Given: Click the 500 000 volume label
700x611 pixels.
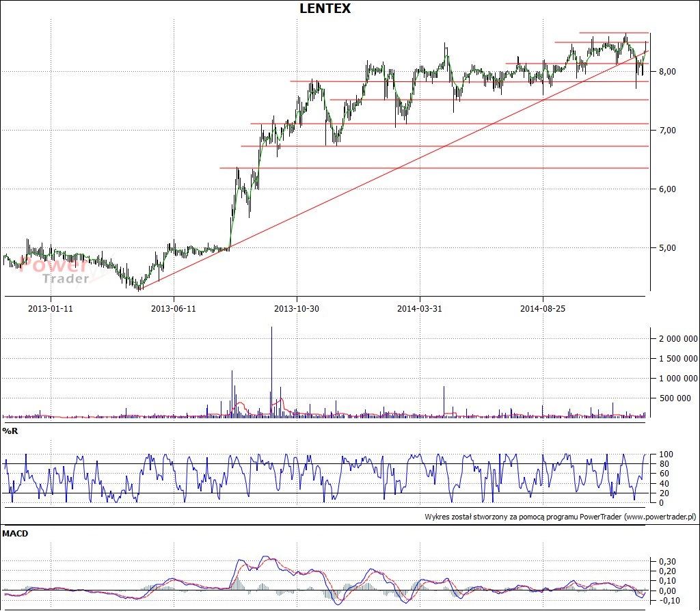Looking at the screenshot, I should [x=675, y=398].
